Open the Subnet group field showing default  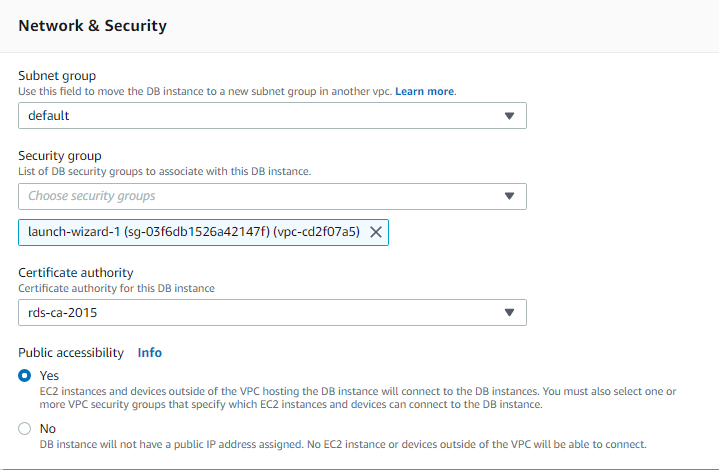[x=272, y=116]
